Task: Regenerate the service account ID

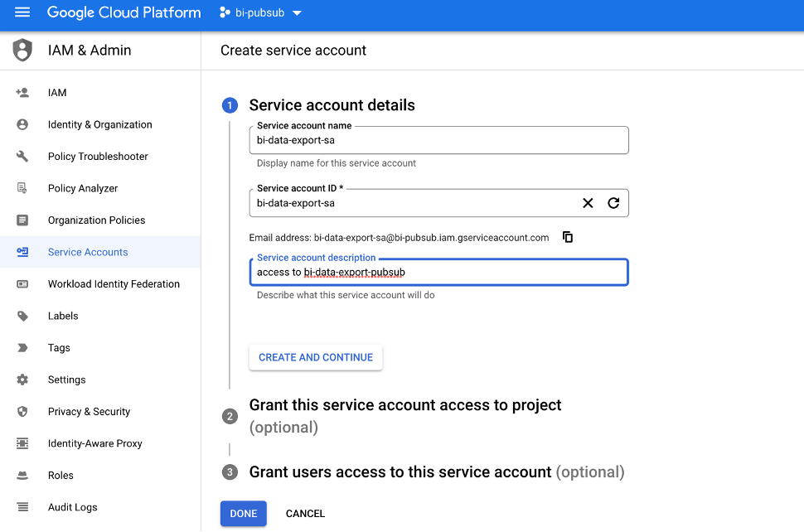Action: pos(613,203)
